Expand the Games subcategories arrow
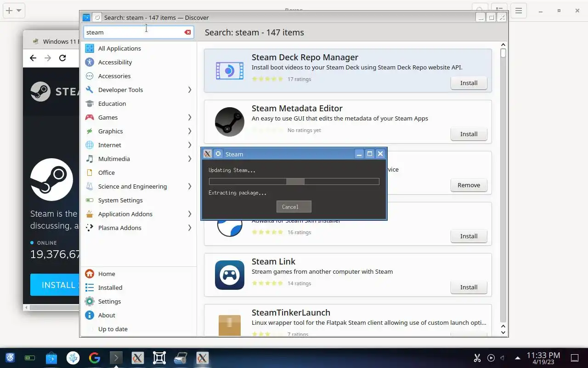This screenshot has width=588, height=368. coord(189,117)
